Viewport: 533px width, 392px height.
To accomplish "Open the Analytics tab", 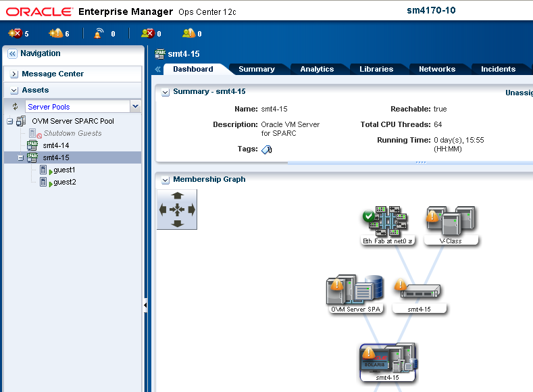I will pos(317,69).
